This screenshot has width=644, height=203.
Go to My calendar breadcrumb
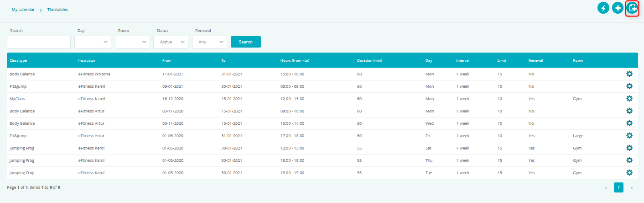23,10
